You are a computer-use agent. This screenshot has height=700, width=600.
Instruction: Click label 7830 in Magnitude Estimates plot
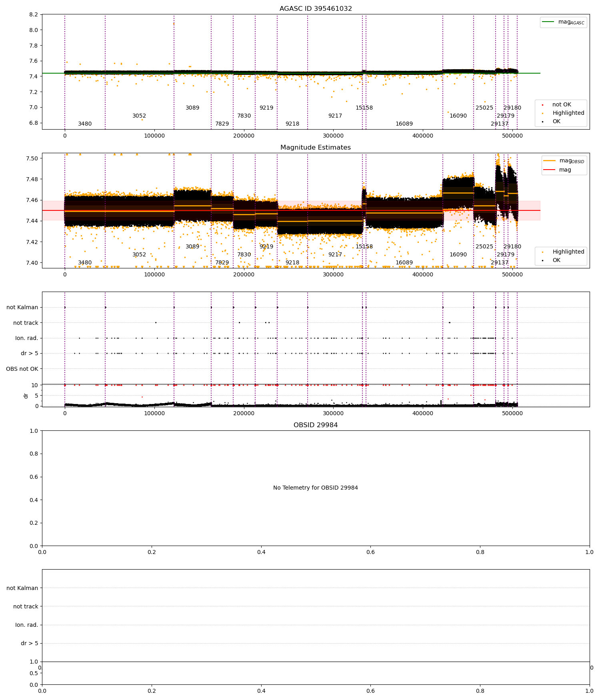tap(244, 255)
